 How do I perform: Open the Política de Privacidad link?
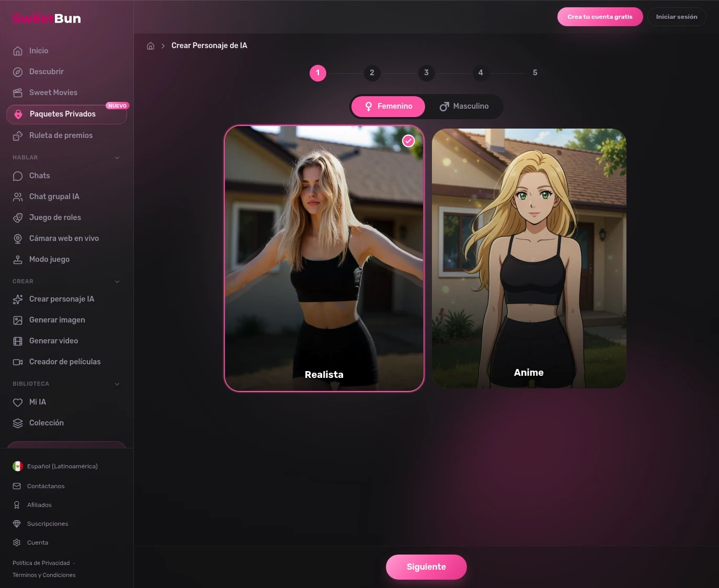[41, 563]
